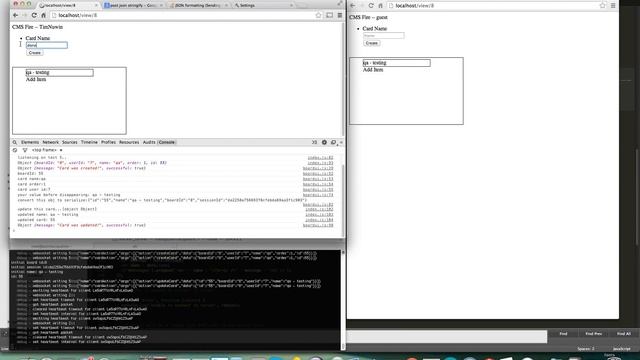The width and height of the screenshot is (640, 360).
Task: Select the 'card order:1' console line
Action: click(31, 184)
